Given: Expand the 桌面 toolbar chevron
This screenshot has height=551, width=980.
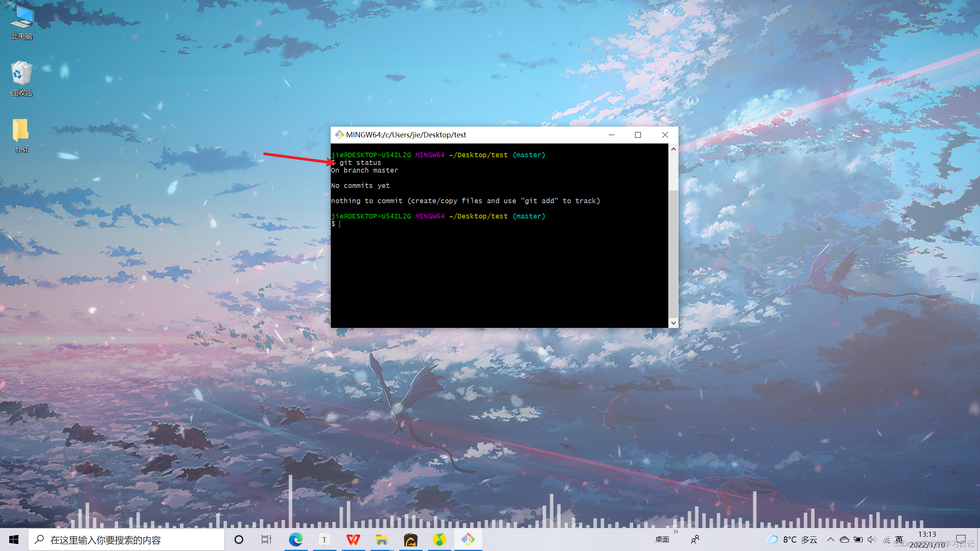Looking at the screenshot, I should pyautogui.click(x=676, y=531).
